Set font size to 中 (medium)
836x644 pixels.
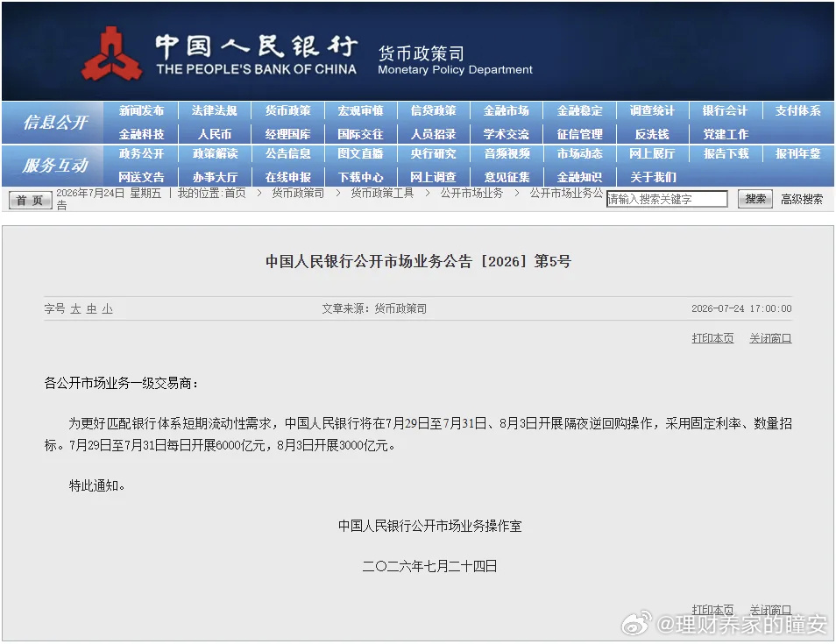[92, 309]
